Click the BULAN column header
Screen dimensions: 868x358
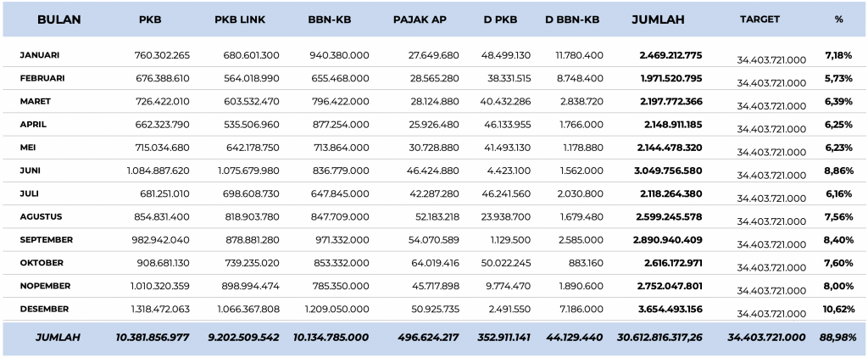pos(58,19)
